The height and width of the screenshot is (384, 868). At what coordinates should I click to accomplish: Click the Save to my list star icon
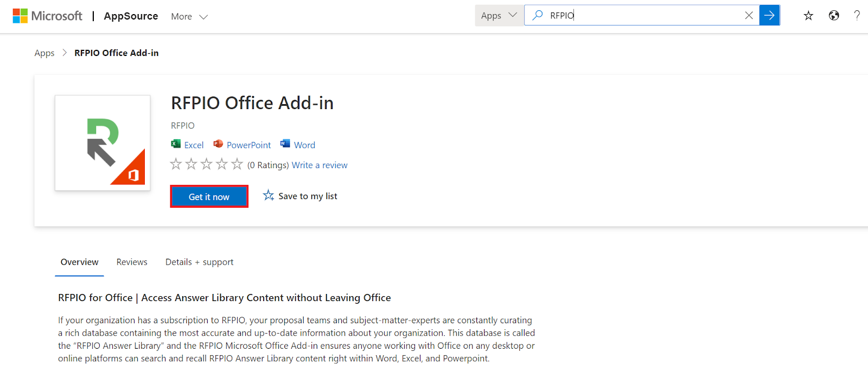(x=269, y=195)
